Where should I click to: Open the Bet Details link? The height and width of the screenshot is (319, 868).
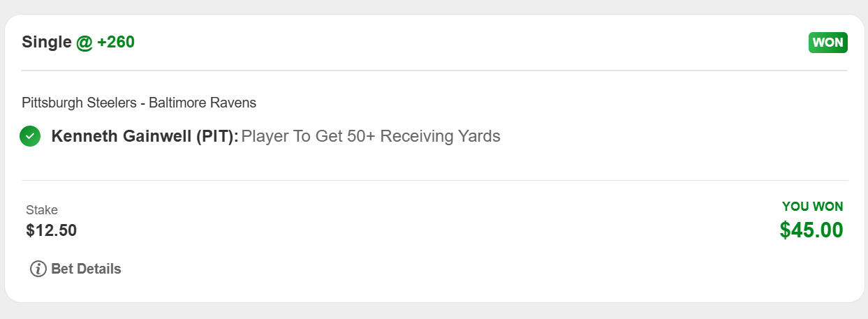point(86,269)
